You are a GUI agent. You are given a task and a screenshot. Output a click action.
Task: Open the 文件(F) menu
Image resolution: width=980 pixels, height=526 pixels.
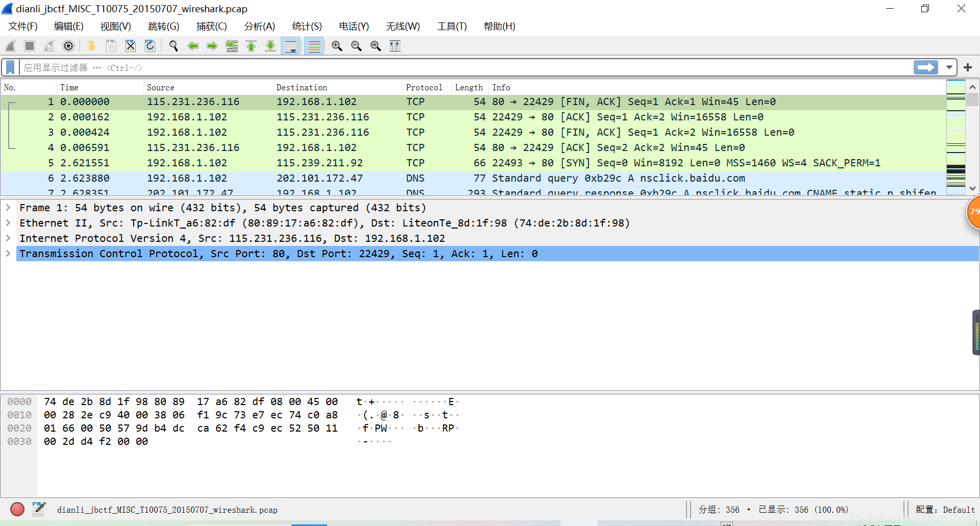click(23, 27)
